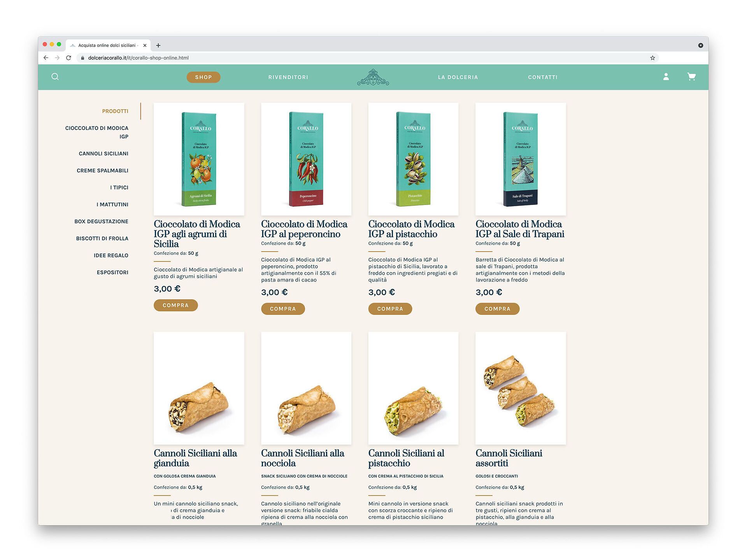Filter by CANNOLI SICILIANI category
Screen dimensions: 747x560
pyautogui.click(x=103, y=154)
